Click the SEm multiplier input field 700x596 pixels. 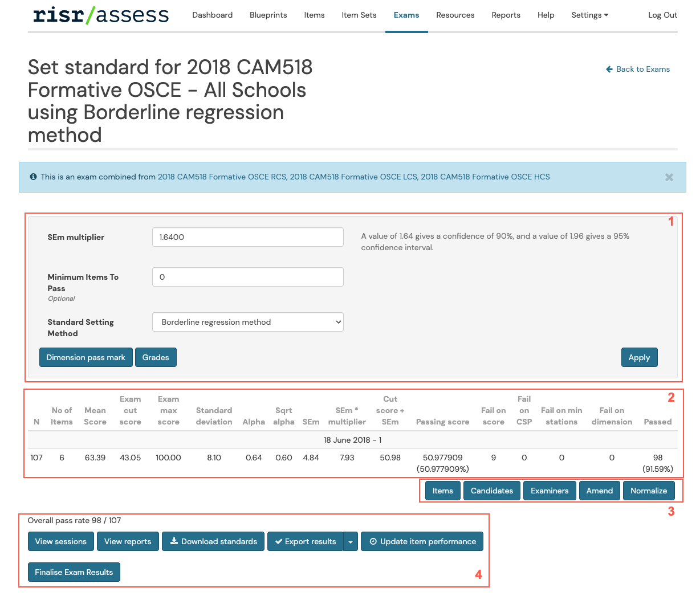247,237
